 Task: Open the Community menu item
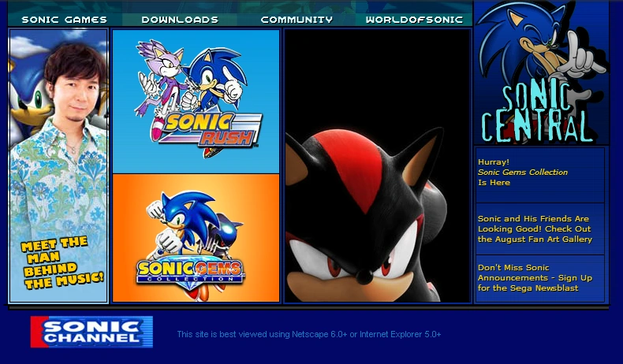[297, 20]
